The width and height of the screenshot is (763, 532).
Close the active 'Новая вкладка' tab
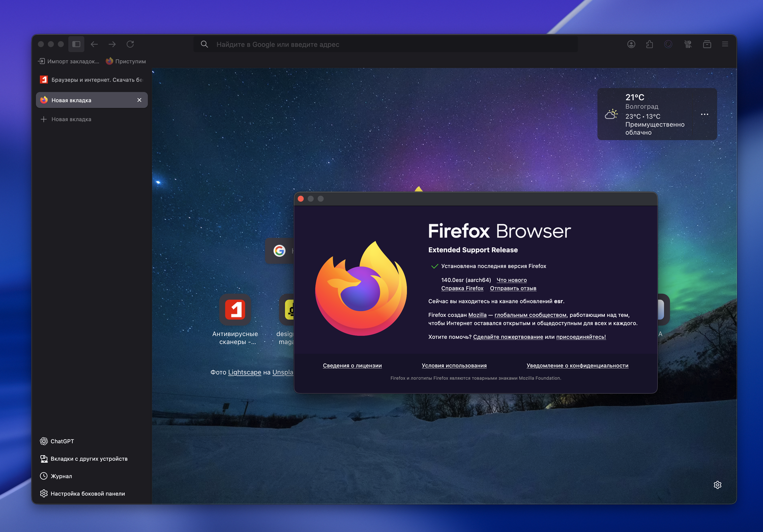(139, 100)
